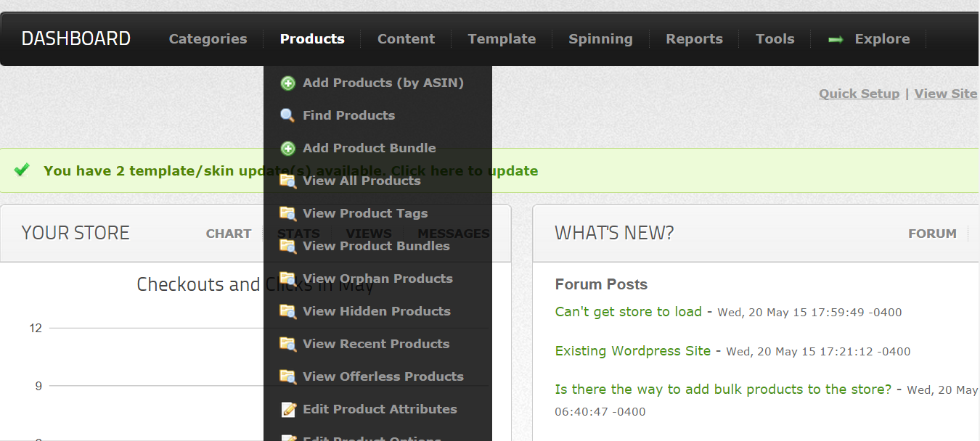980x441 pixels.
Task: Click the WHAT'S NEW? panel heading
Action: 615,233
